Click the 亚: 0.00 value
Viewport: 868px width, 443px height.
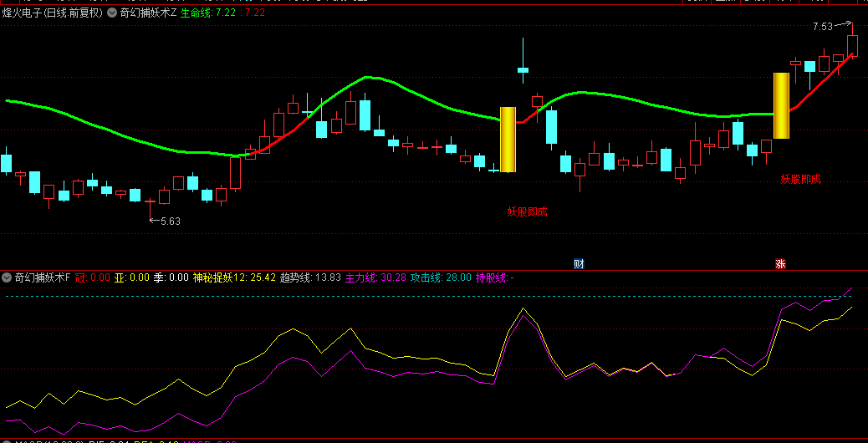[132, 277]
